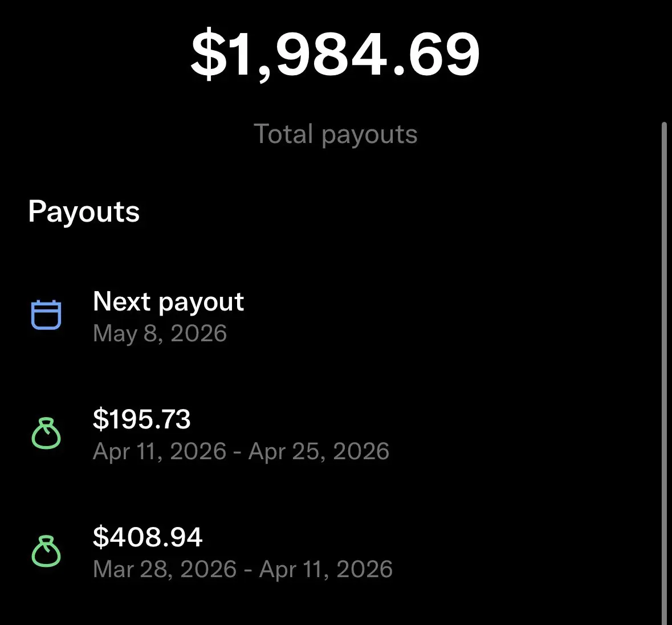672x625 pixels.
Task: Click the Apr 11, 2026 start date under $195.73
Action: (160, 451)
